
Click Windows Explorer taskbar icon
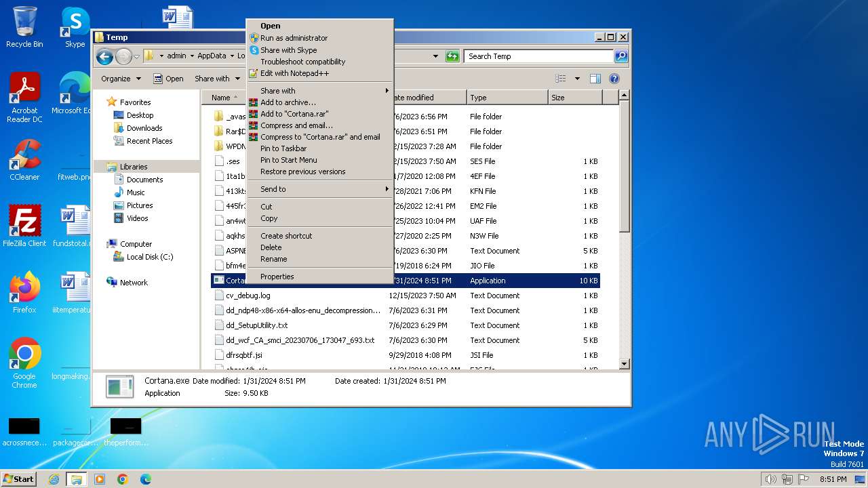76,479
